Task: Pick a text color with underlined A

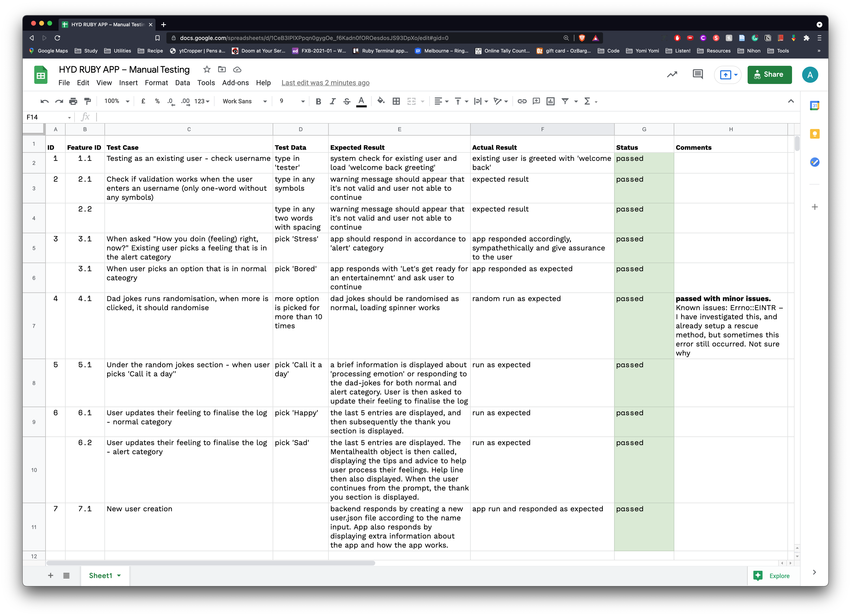Action: tap(361, 101)
